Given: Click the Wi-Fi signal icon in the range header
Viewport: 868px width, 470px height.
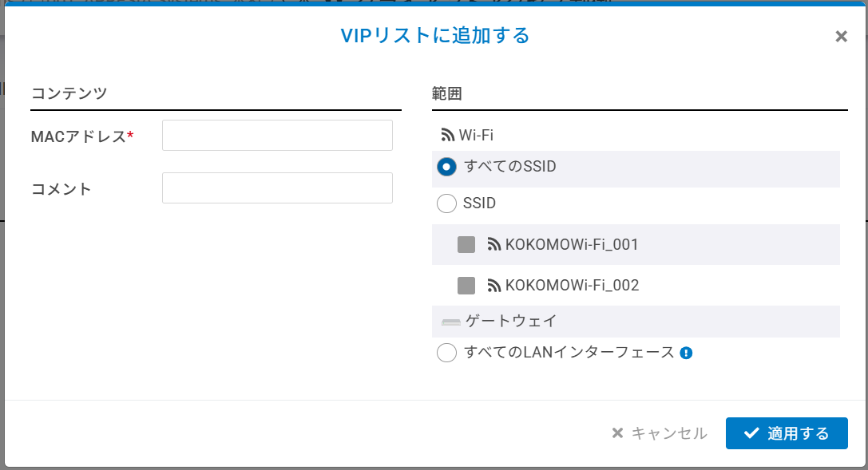Looking at the screenshot, I should [x=447, y=136].
